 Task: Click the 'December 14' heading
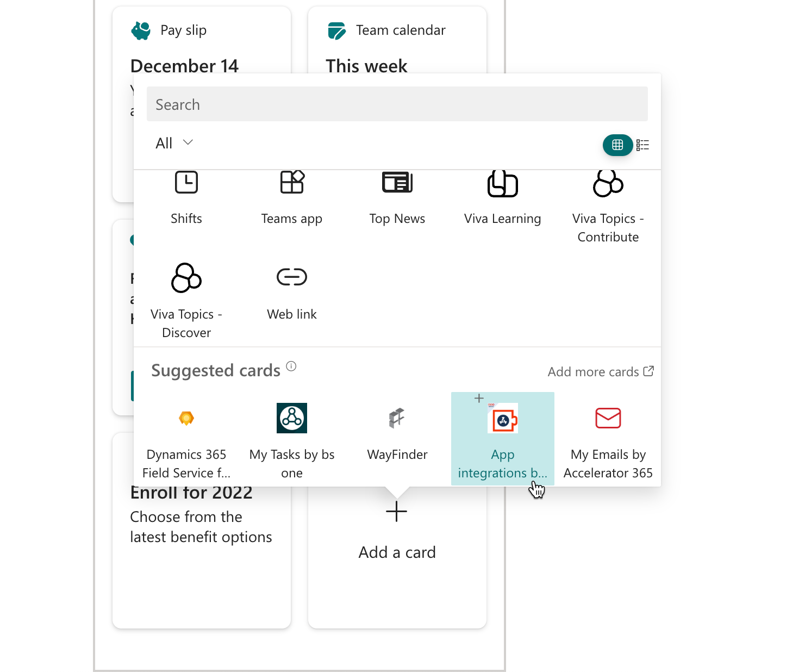(184, 66)
